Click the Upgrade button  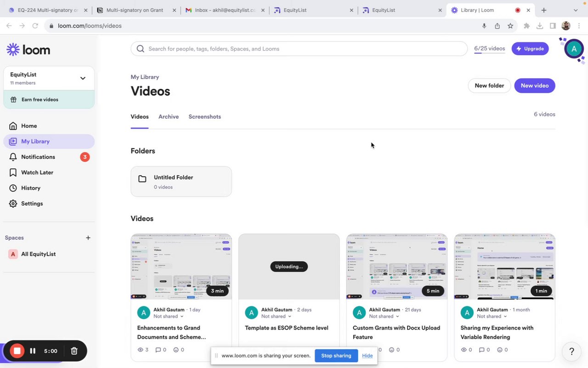pos(530,49)
